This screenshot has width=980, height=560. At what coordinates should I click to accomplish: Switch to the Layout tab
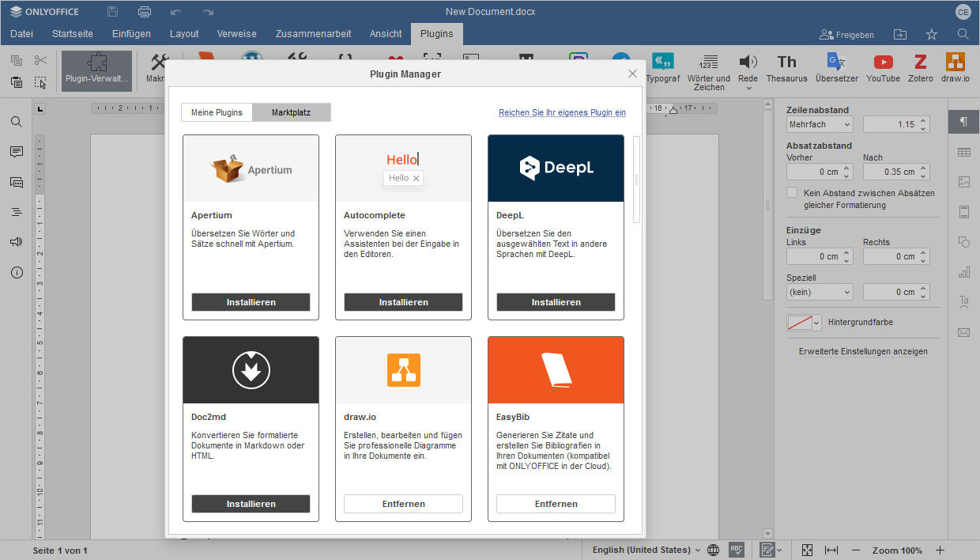(x=184, y=34)
